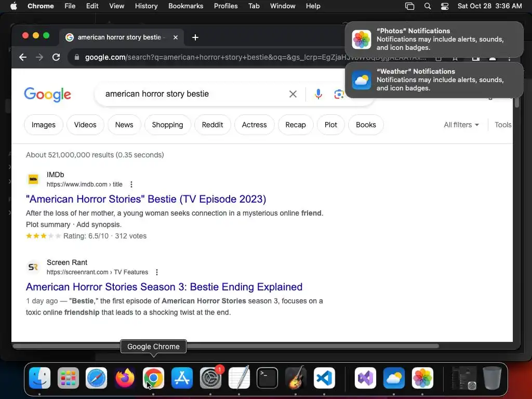Open more options for Screen Rant result

click(x=157, y=272)
